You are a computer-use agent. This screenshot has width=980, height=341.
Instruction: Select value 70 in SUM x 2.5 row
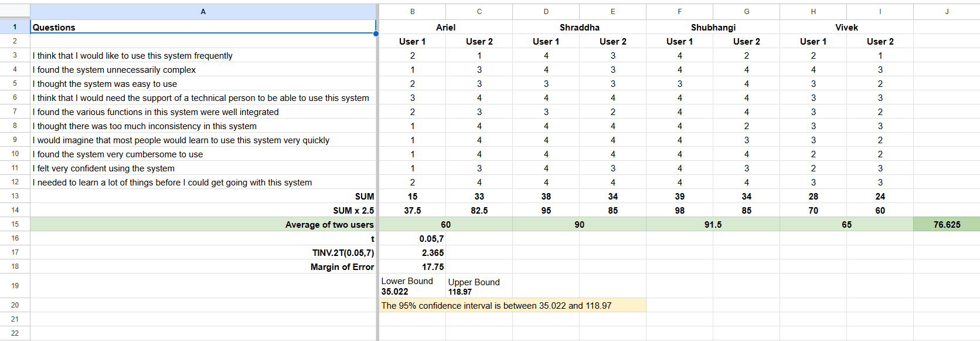pyautogui.click(x=814, y=210)
